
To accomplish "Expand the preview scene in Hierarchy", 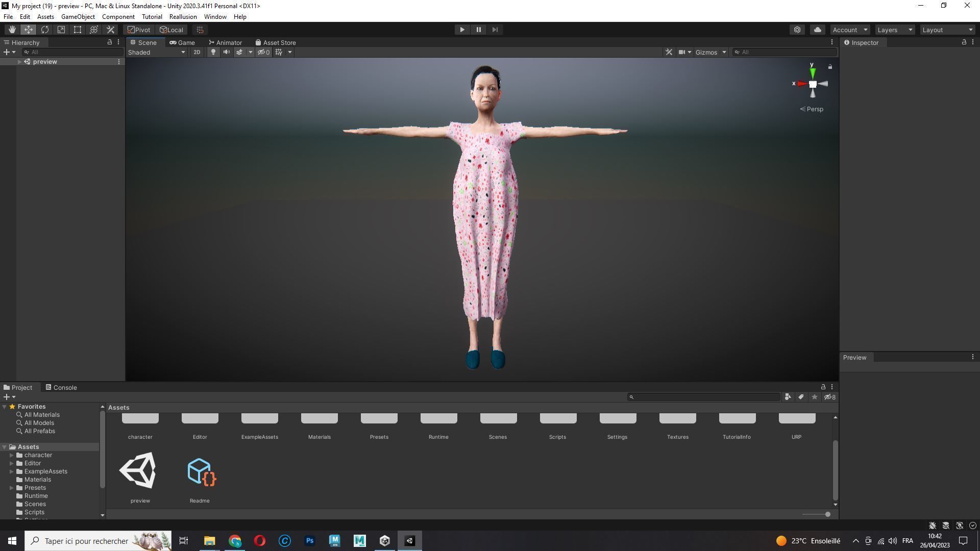I will click(x=19, y=62).
